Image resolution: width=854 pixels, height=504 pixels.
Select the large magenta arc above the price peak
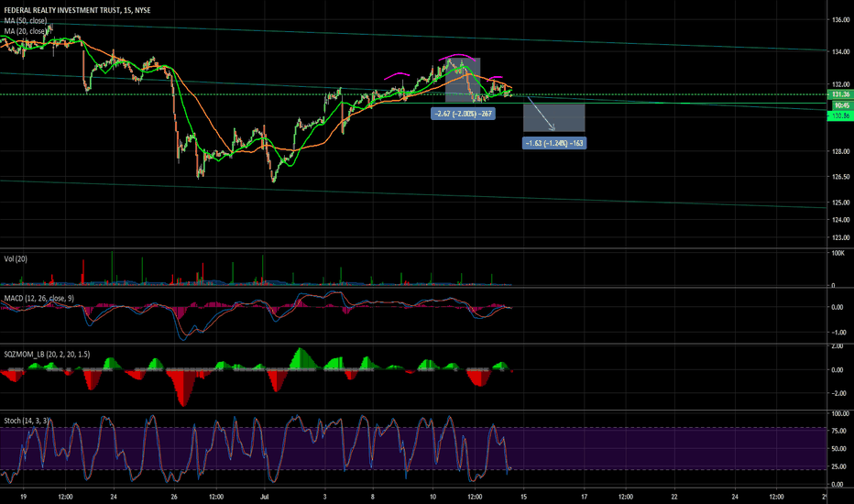coord(457,57)
